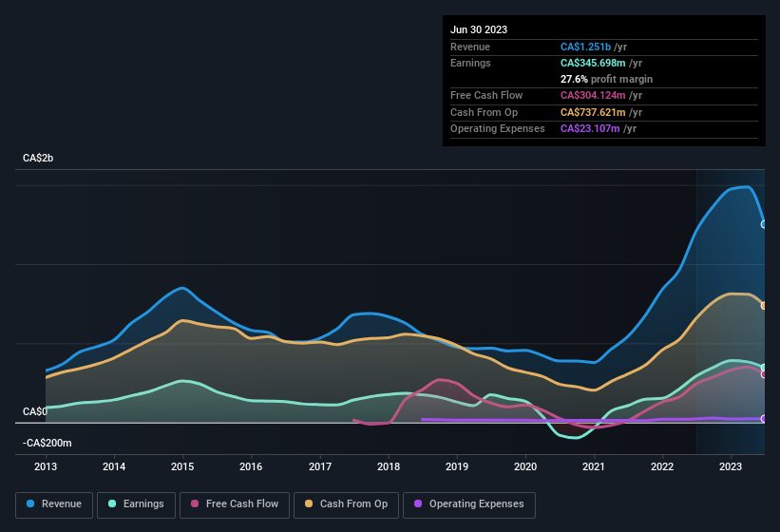Click the CA$0 y-axis label

point(35,411)
